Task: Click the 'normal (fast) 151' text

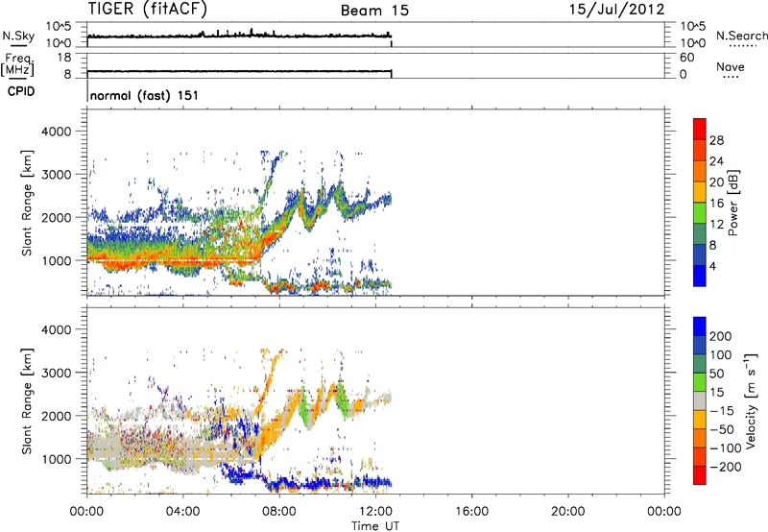Action: click(x=145, y=95)
